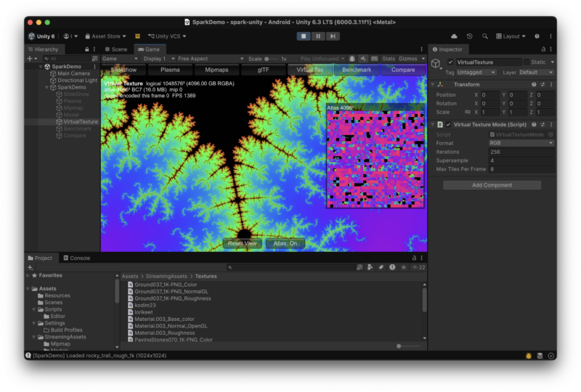Screen dimensions: 581x392
Task: Click the global search magnifier icon
Action: (x=484, y=36)
